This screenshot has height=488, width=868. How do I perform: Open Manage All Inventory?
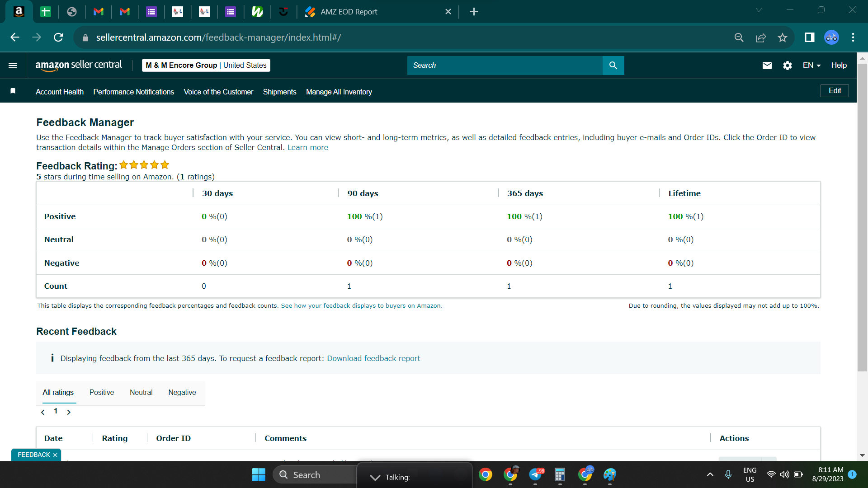point(339,92)
